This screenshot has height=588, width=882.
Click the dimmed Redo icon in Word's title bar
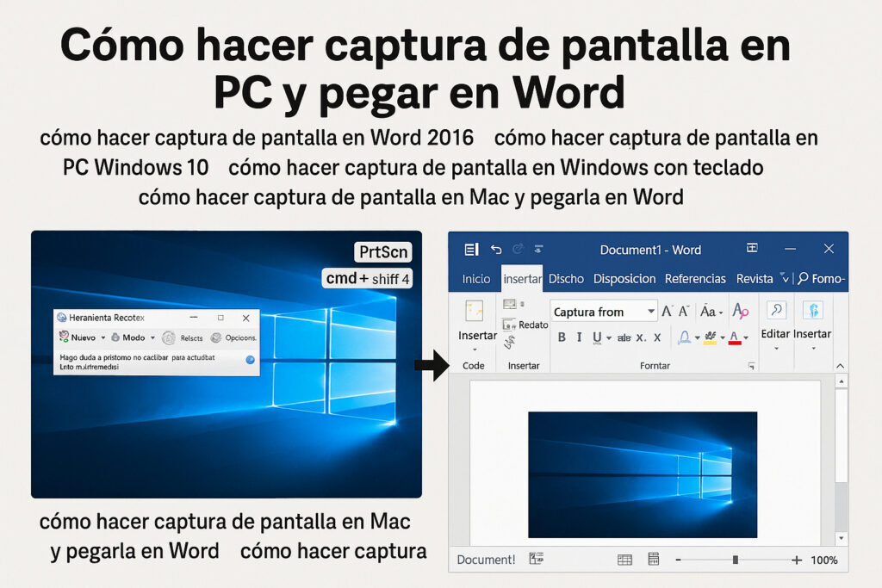click(518, 249)
